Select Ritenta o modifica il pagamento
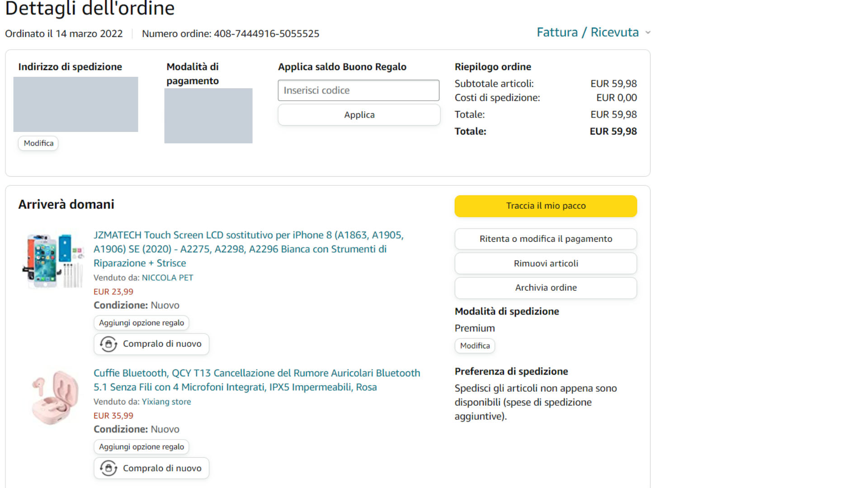Image resolution: width=868 pixels, height=488 pixels. coord(546,239)
